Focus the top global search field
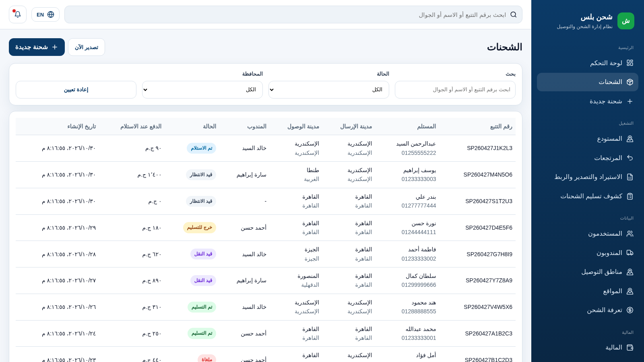Viewport: 644px width, 362px height. pos(293,14)
